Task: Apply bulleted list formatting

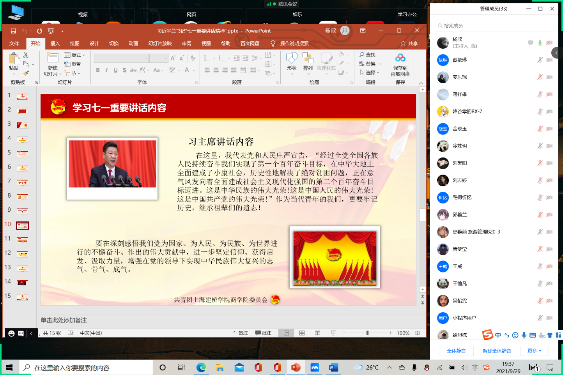Action: pos(208,58)
